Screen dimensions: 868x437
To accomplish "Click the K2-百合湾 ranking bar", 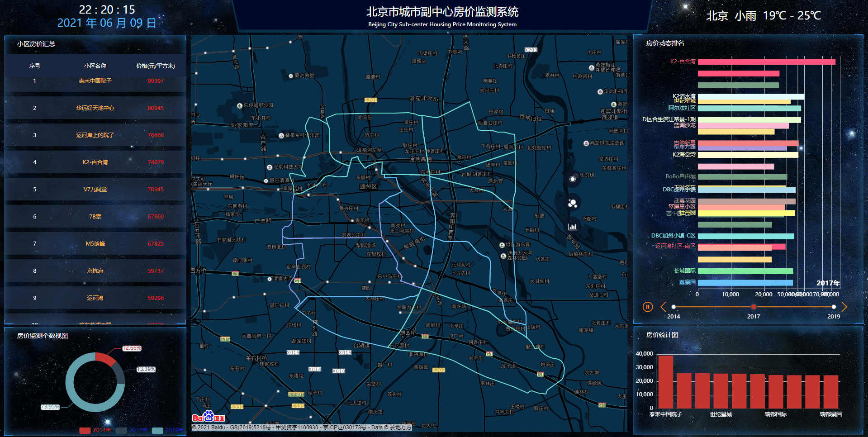I will 766,62.
